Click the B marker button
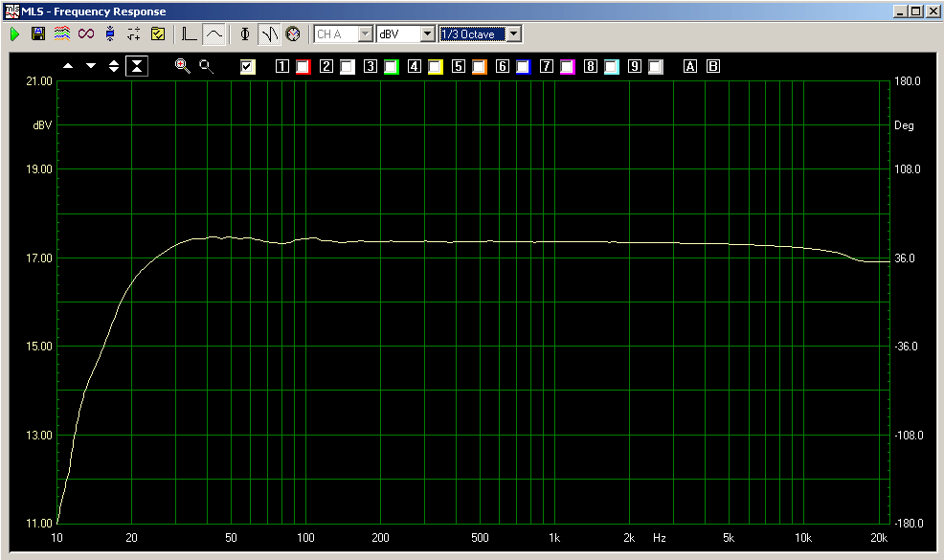This screenshot has height=560, width=944. 713,66
